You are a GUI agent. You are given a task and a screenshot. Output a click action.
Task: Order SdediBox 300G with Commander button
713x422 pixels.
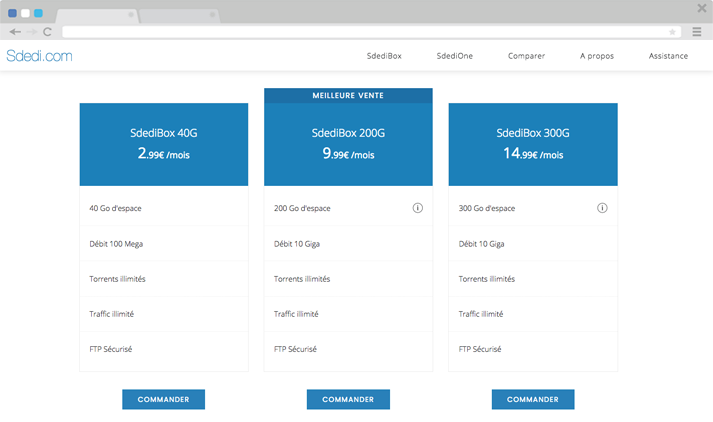533,399
